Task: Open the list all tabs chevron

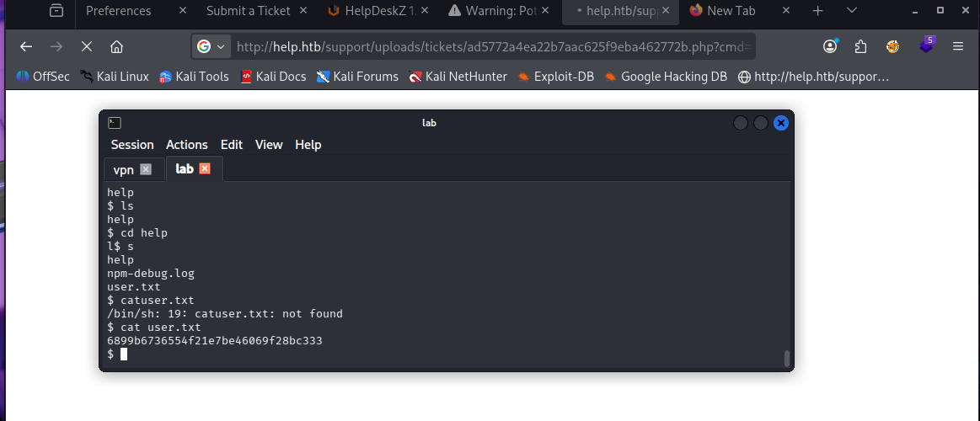Action: click(x=850, y=11)
